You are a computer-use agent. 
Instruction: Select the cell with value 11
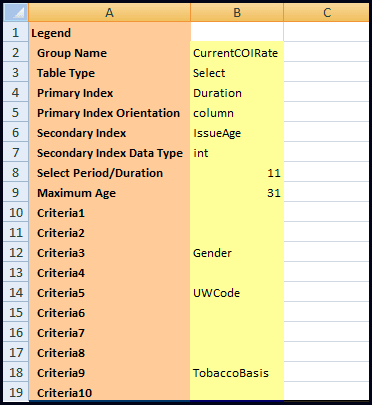coord(237,173)
